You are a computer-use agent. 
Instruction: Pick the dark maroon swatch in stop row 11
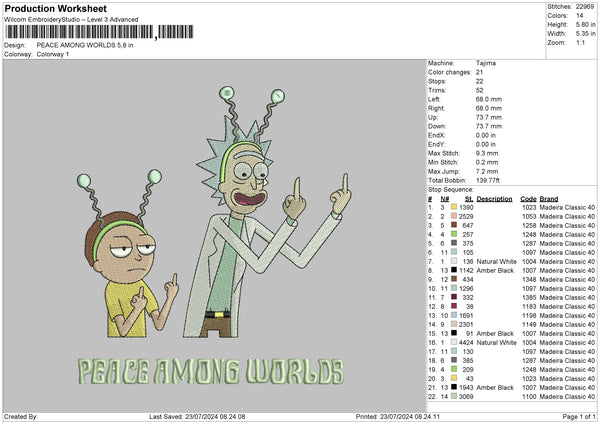click(x=454, y=297)
